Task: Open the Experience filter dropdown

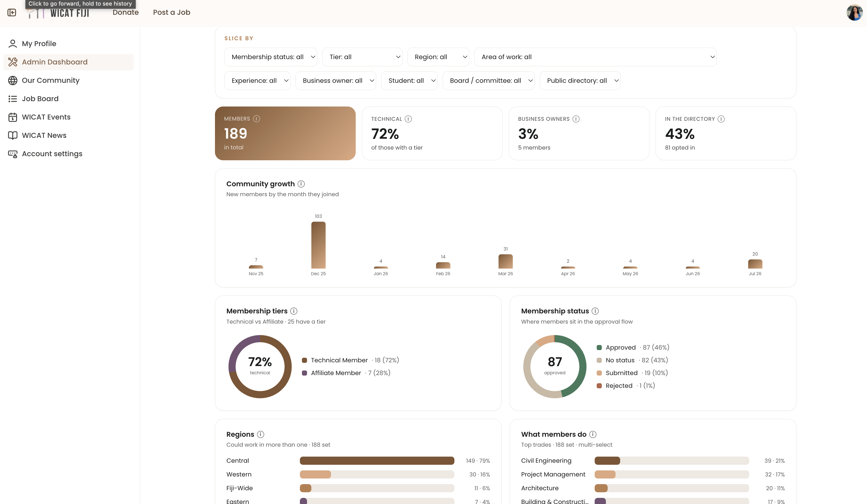Action: (257, 81)
